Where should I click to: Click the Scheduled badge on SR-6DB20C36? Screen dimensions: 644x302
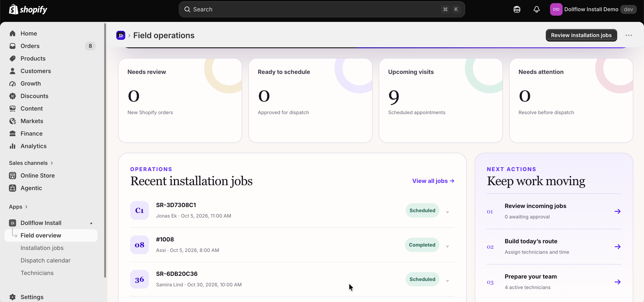coord(422,279)
